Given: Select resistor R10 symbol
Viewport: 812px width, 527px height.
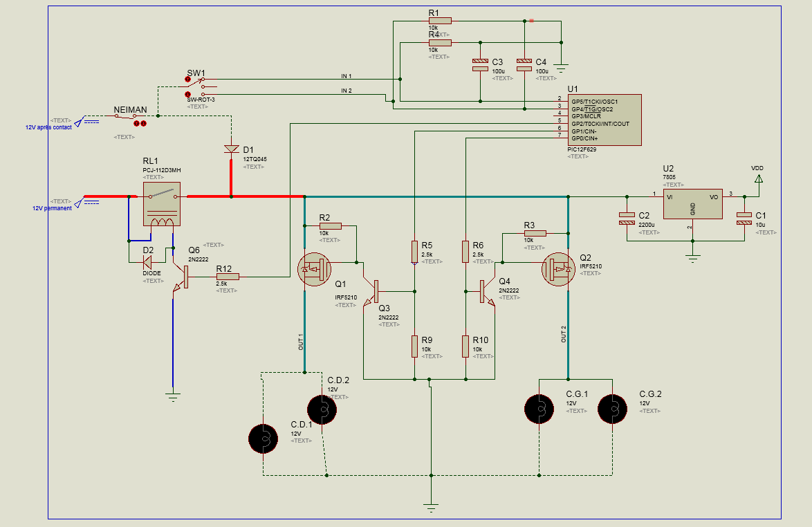Looking at the screenshot, I should [465, 346].
